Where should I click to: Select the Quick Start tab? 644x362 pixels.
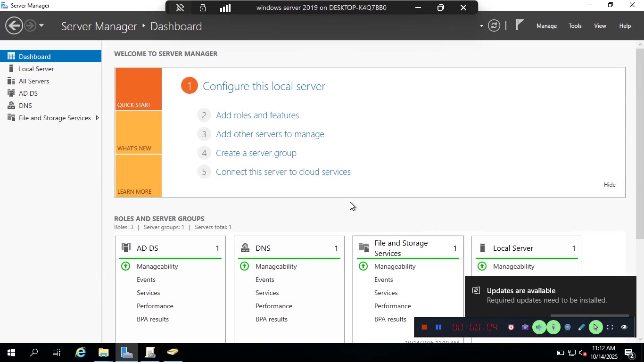tap(139, 89)
